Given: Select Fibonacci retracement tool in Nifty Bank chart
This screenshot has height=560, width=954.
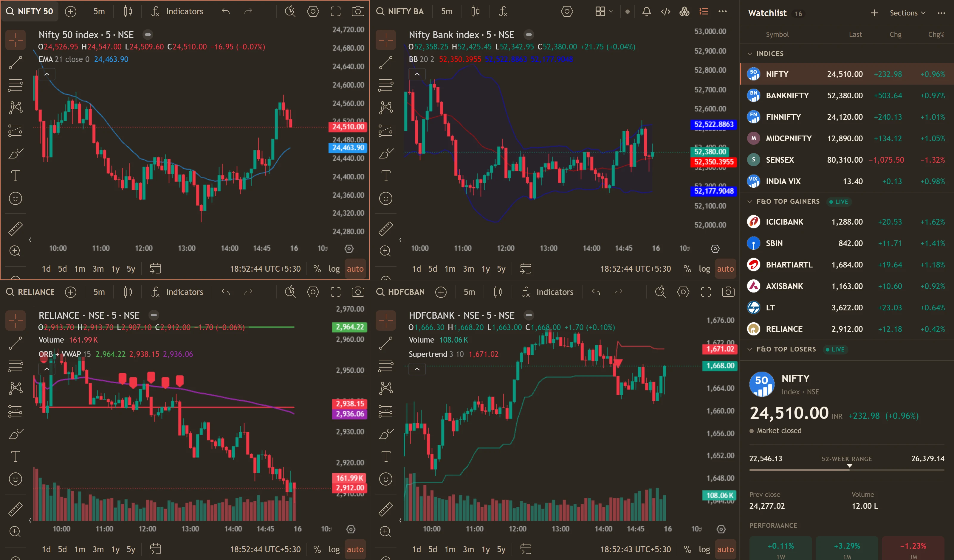Looking at the screenshot, I should pos(386,85).
